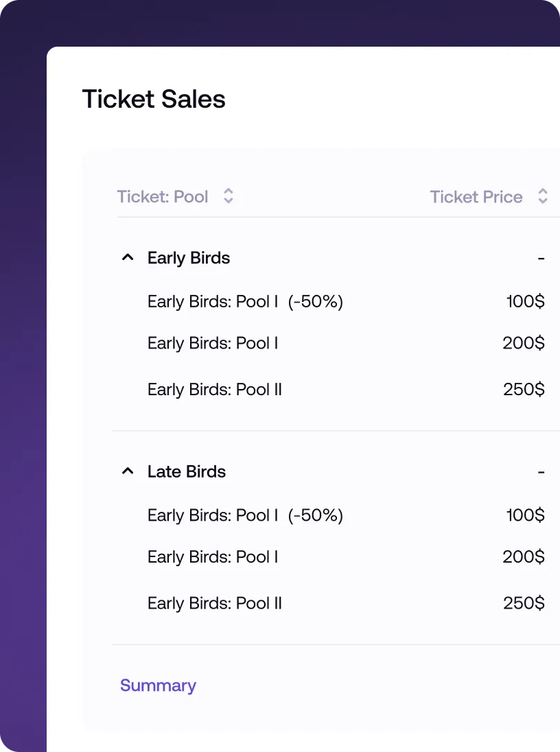Click Early Birds: Pool II under Late Birds
The height and width of the screenshot is (752, 560).
click(215, 603)
